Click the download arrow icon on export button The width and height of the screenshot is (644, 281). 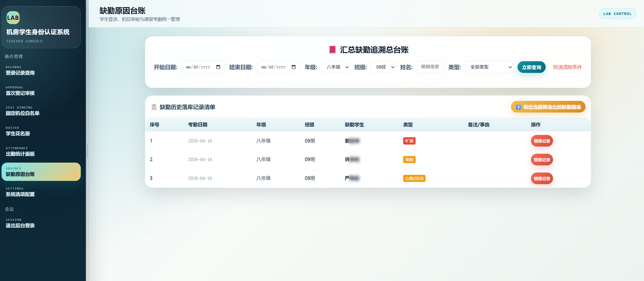tap(519, 107)
